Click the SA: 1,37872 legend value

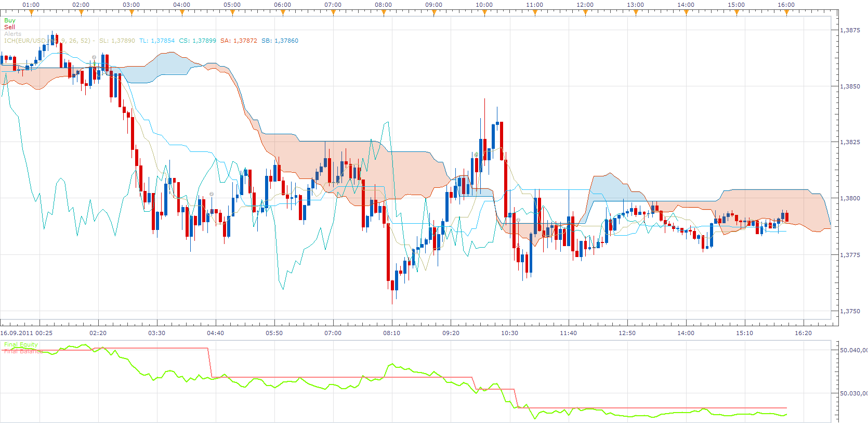tap(239, 41)
